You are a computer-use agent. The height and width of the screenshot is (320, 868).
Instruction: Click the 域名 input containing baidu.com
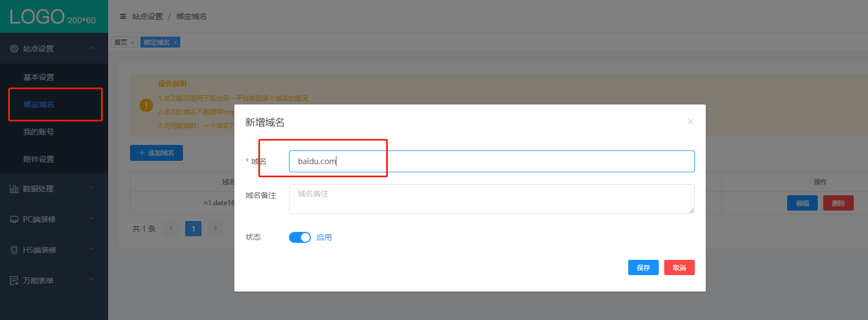pyautogui.click(x=492, y=161)
